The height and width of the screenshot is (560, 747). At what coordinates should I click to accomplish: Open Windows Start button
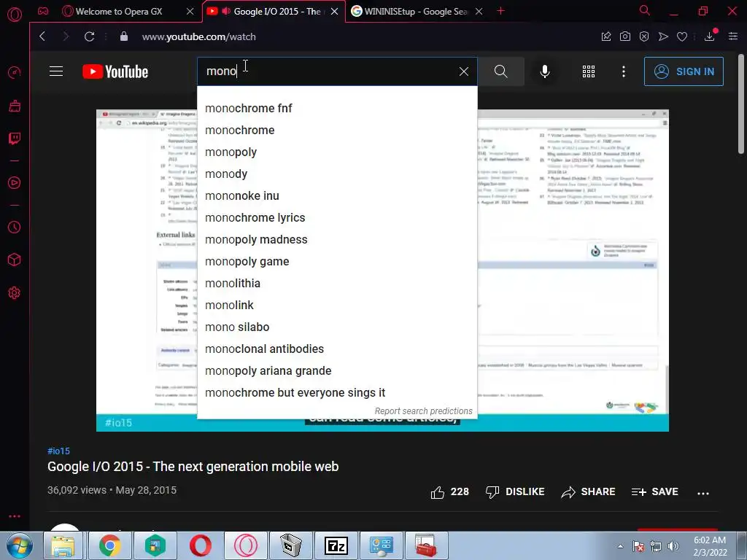[19, 545]
